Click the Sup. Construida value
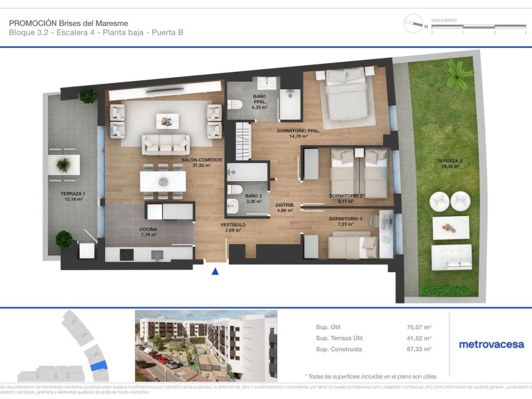Screen dimensions: 532x399 418,349
